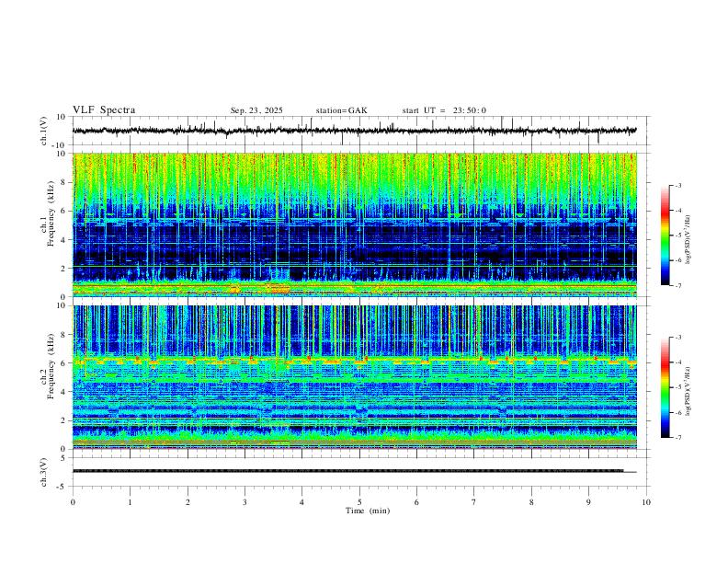Click the ch.1 frequency axis "8" tick label
The width and height of the screenshot is (728, 563).
coord(64,182)
